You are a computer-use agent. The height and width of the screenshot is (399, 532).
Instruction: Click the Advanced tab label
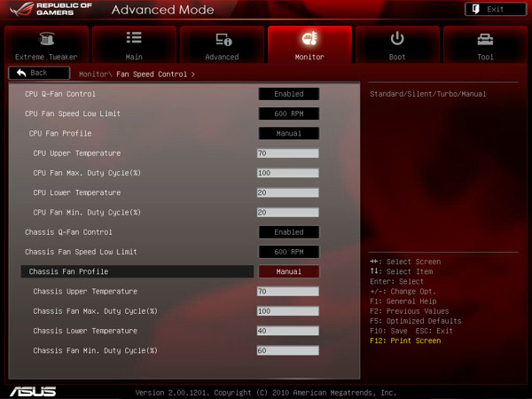222,57
